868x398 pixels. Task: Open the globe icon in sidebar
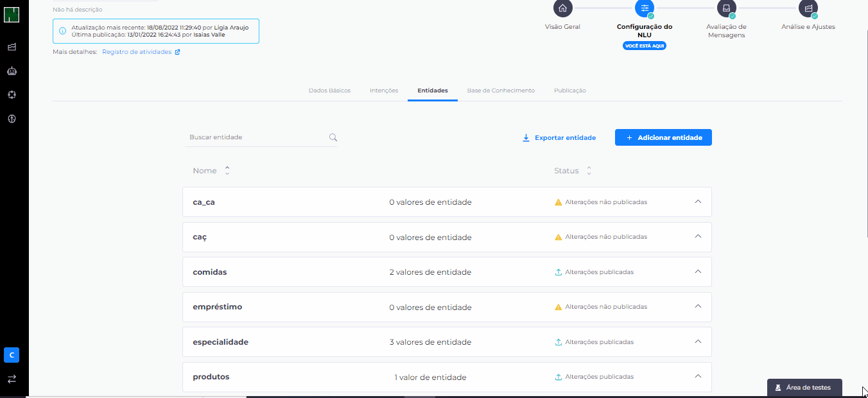[12, 119]
